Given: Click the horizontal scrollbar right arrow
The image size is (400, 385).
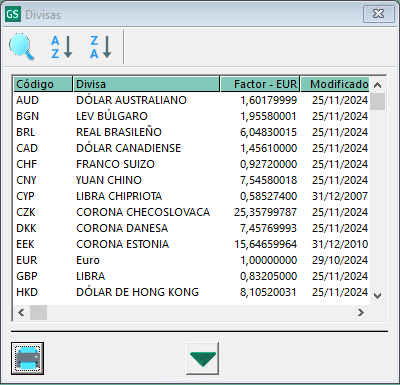Looking at the screenshot, I should (x=361, y=312).
